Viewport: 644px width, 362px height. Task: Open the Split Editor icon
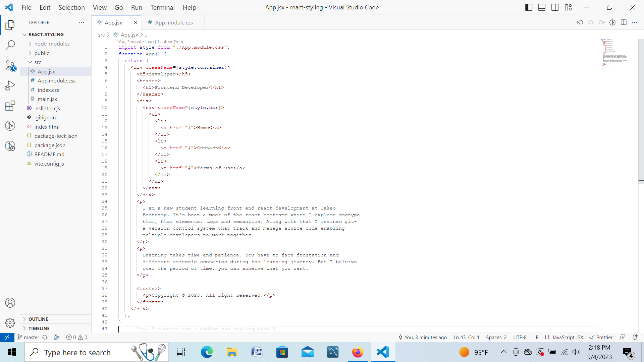tap(624, 22)
